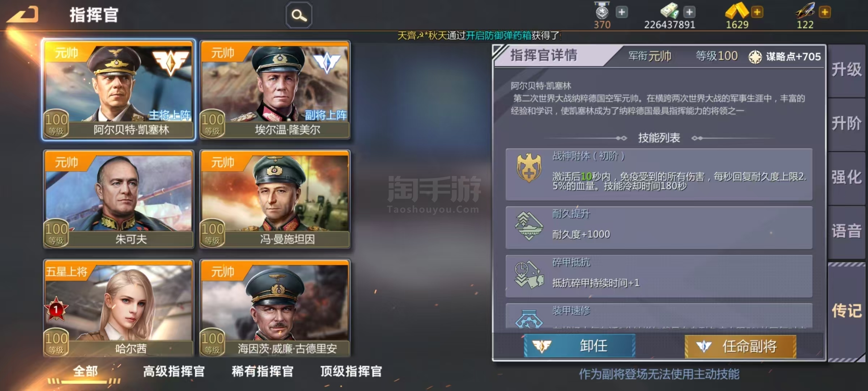Tap the back arrow icon
The height and width of the screenshot is (391, 868).
23,15
